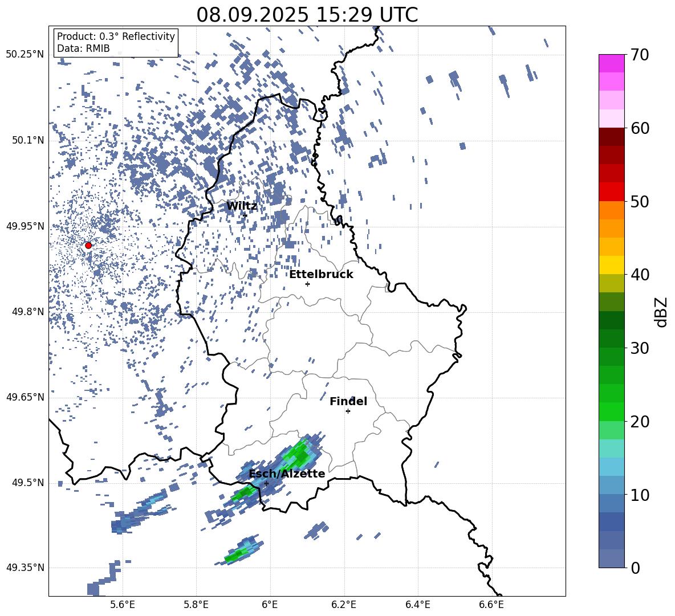Click the Ettelbruck station cross marker

307,284
